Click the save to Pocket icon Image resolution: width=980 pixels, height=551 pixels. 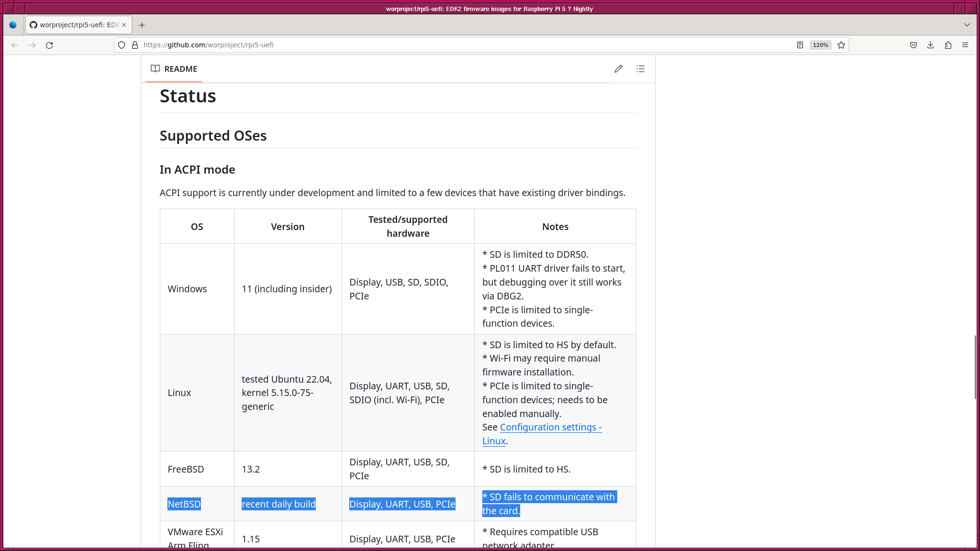point(913,45)
